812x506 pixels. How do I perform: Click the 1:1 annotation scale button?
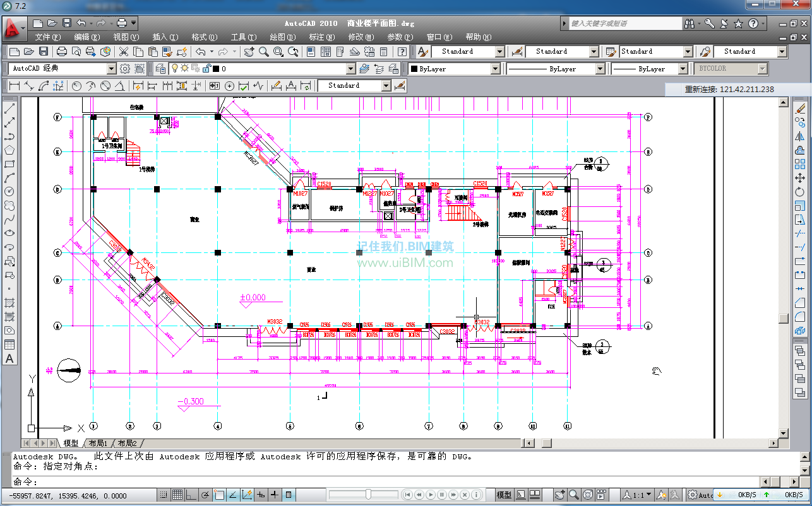point(638,495)
